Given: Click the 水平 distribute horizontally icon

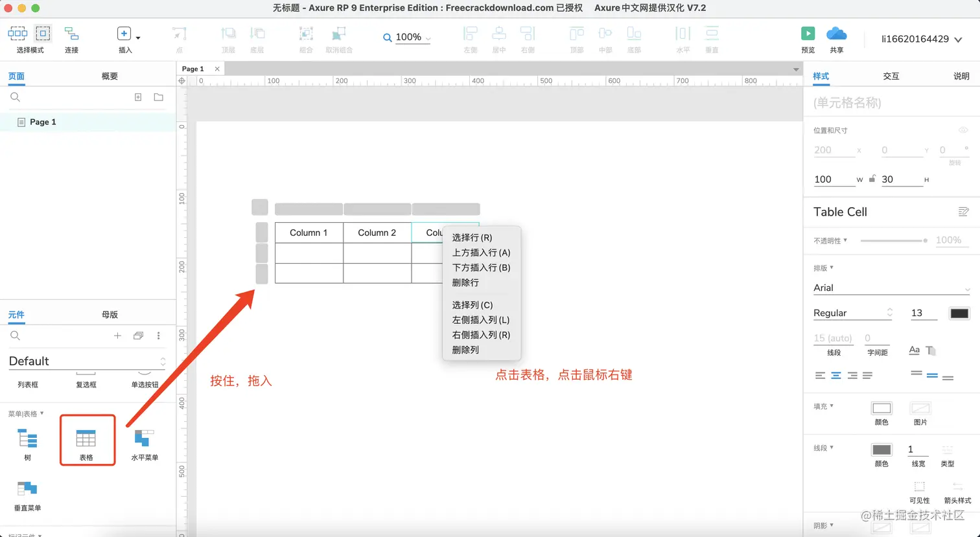Looking at the screenshot, I should tap(683, 34).
